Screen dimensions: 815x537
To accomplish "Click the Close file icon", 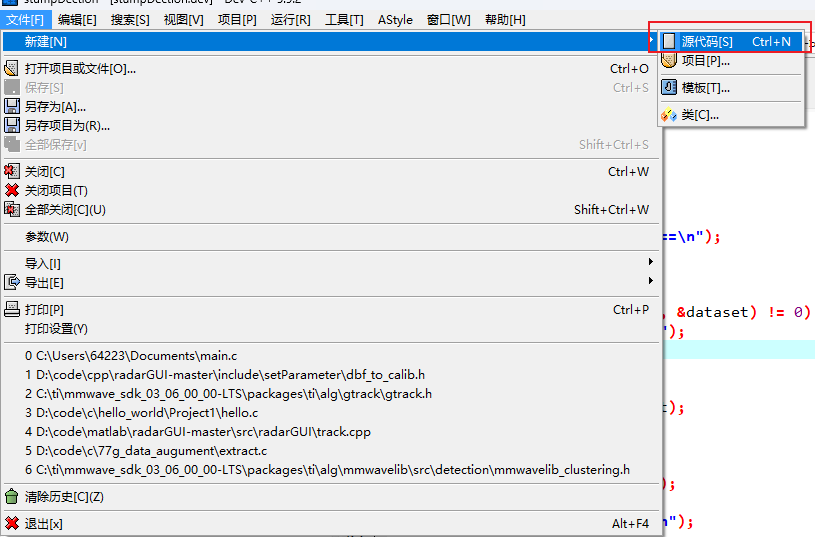I will coord(11,171).
